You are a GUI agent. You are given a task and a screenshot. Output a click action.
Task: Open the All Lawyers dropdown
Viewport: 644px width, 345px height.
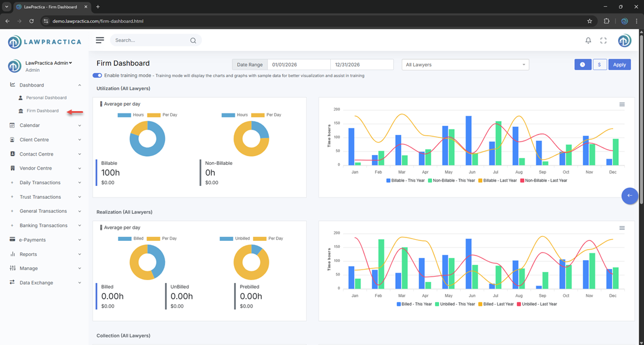(465, 65)
